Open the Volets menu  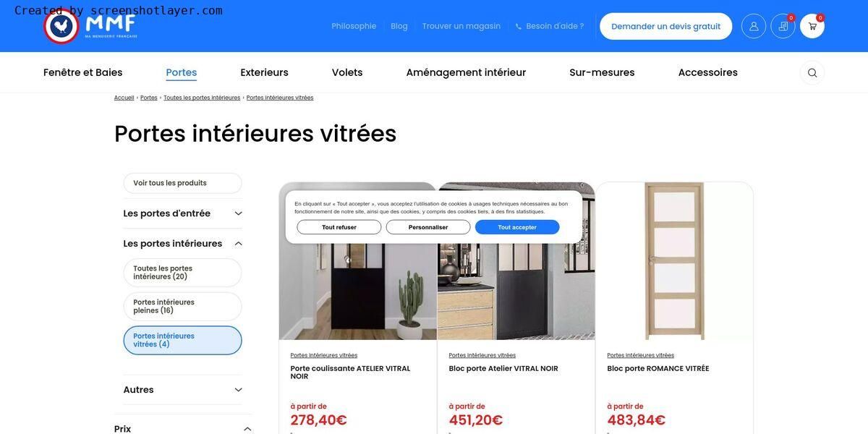[x=347, y=72]
